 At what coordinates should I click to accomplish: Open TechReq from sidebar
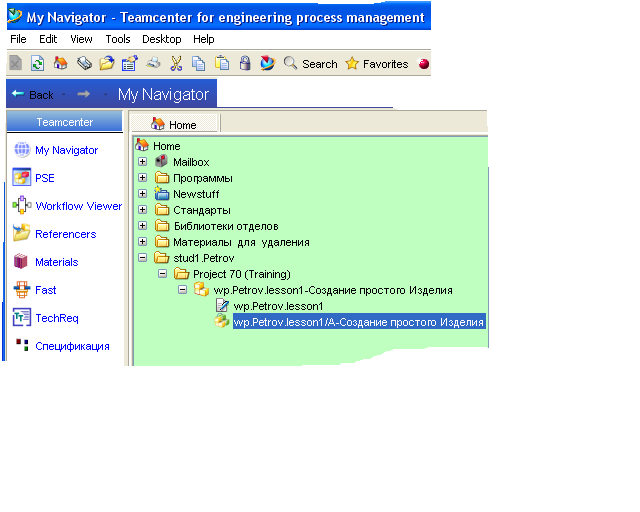57,318
